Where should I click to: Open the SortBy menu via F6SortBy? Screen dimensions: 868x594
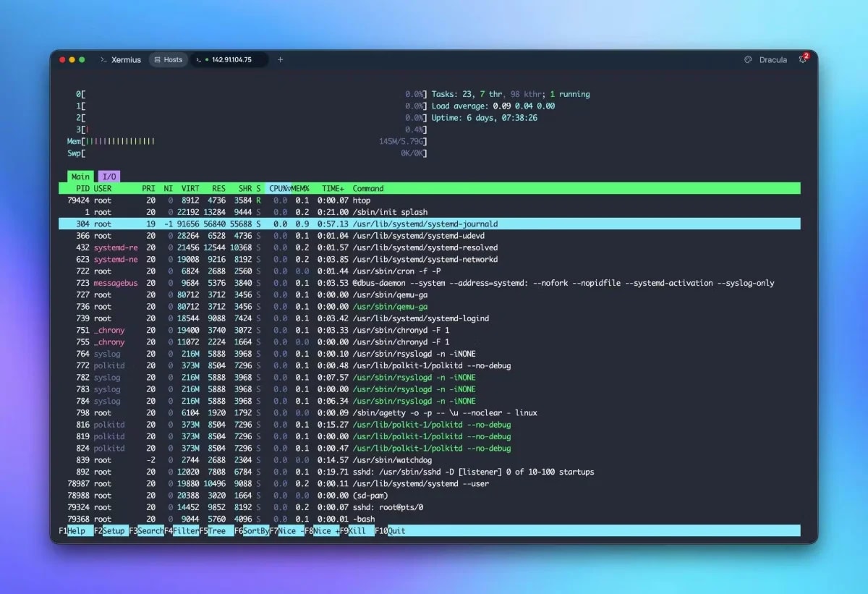[x=252, y=530]
